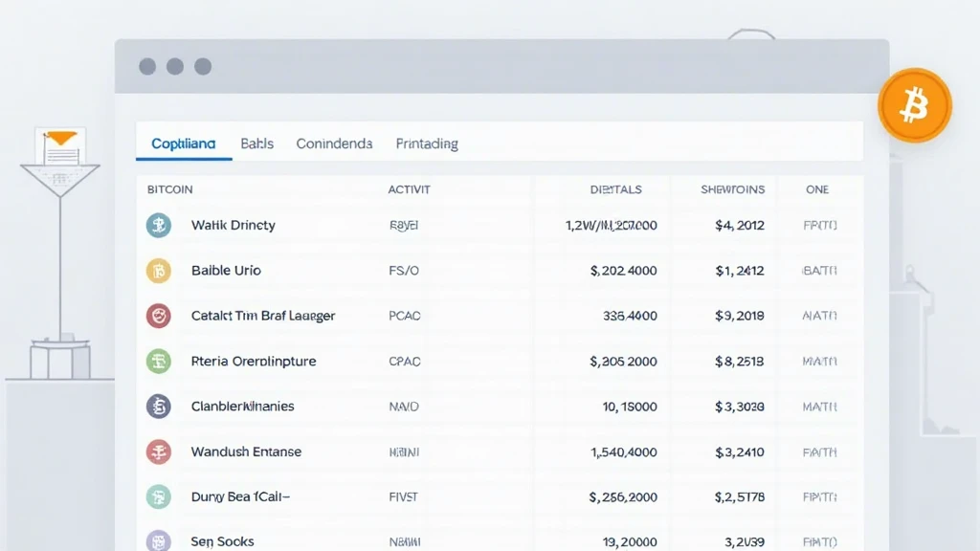The height and width of the screenshot is (551, 980).
Task: Click the purple icon beside Sen Socks
Action: pyautogui.click(x=159, y=541)
